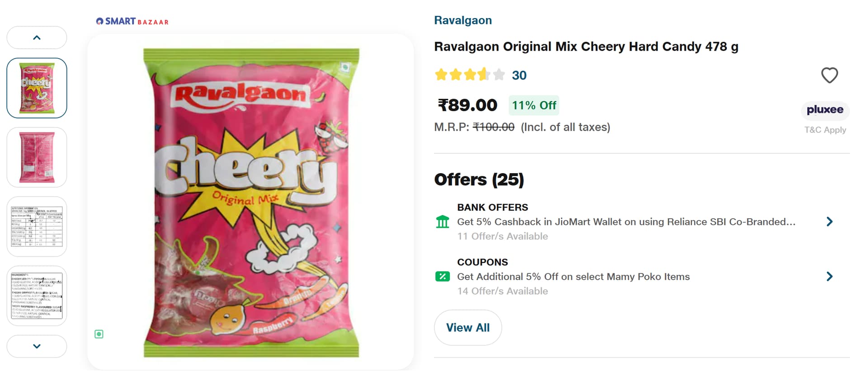This screenshot has height=381, width=868.
Task: Click the bank offers building icon
Action: point(442,222)
